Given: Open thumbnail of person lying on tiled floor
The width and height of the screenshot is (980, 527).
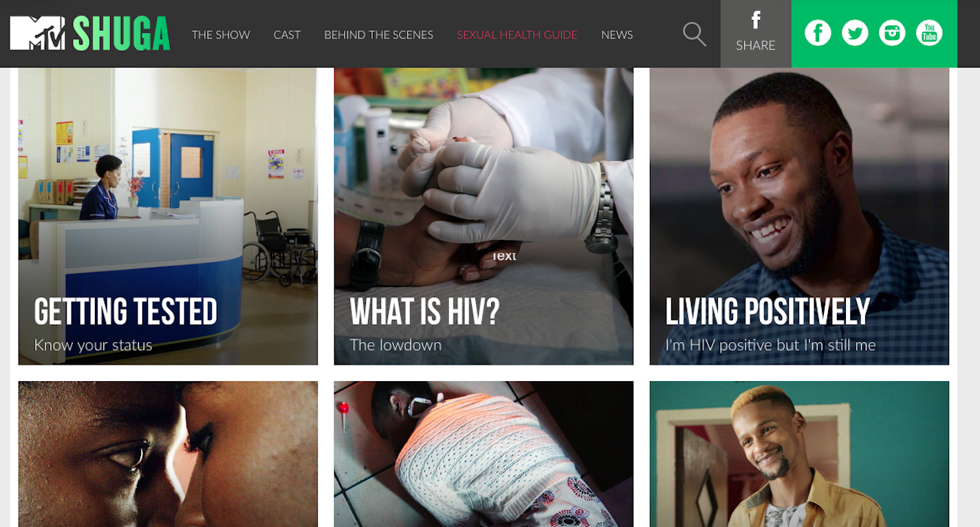Looking at the screenshot, I should coord(483,454).
